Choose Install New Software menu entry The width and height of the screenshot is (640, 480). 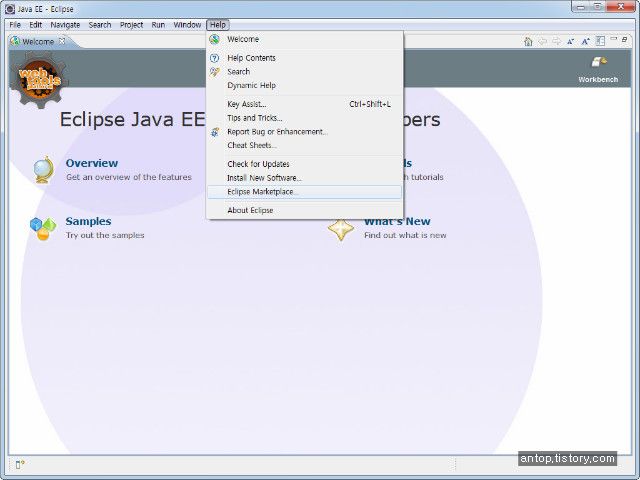tap(305, 178)
